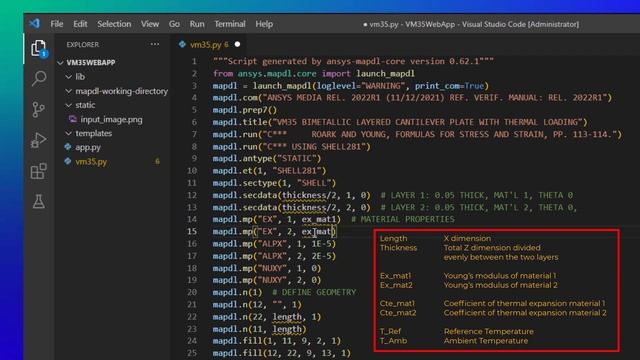This screenshot has width=640, height=360.
Task: Open Run and Debug view icon
Action: point(38,140)
